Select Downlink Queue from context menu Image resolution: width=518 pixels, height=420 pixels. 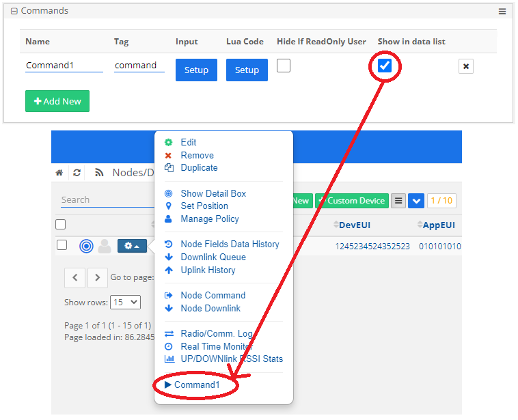213,257
